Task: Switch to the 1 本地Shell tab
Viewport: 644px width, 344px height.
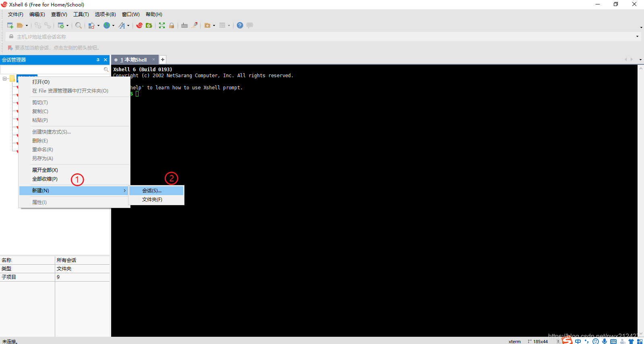Action: pos(133,60)
